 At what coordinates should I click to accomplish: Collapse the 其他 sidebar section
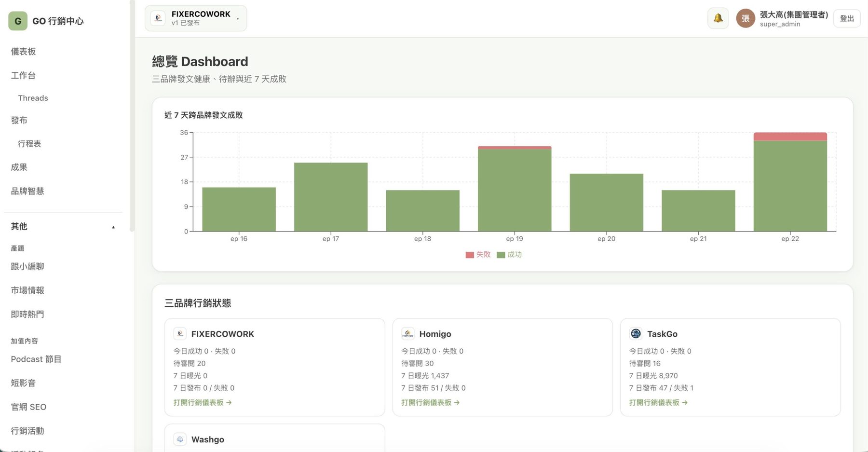point(63,226)
